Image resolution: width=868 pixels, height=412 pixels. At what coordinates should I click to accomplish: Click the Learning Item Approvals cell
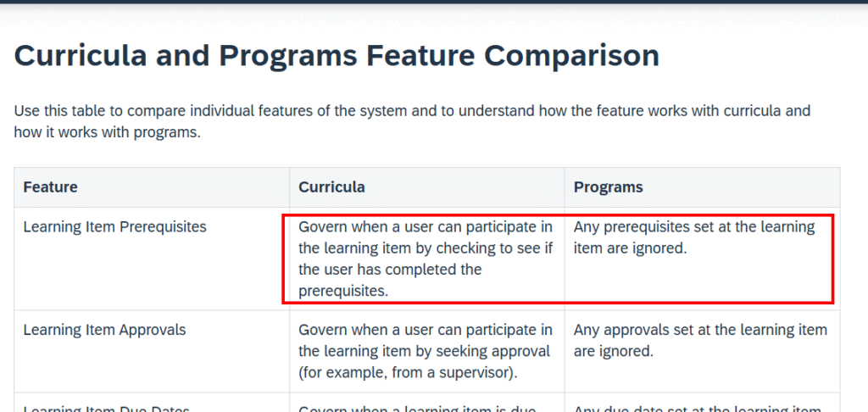point(104,330)
